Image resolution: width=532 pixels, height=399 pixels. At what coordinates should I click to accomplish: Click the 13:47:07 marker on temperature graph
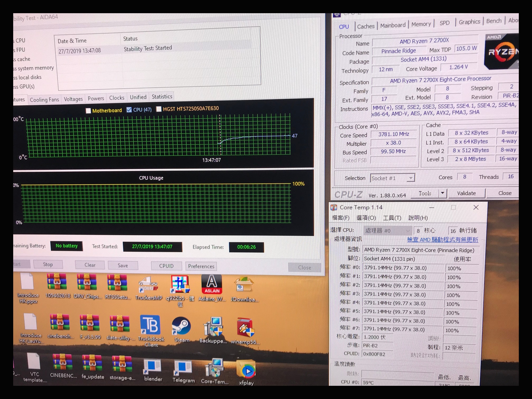pyautogui.click(x=211, y=160)
